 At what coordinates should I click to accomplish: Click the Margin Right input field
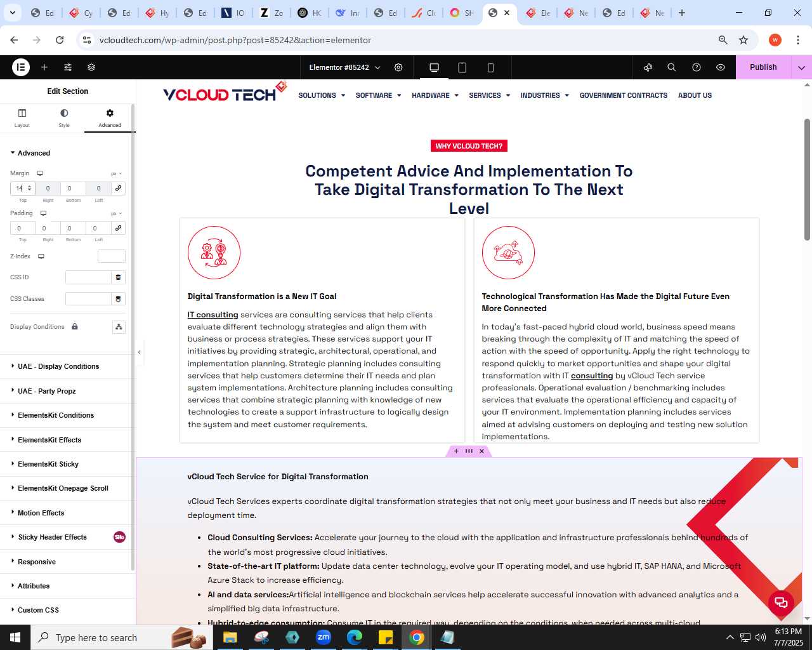click(x=48, y=189)
